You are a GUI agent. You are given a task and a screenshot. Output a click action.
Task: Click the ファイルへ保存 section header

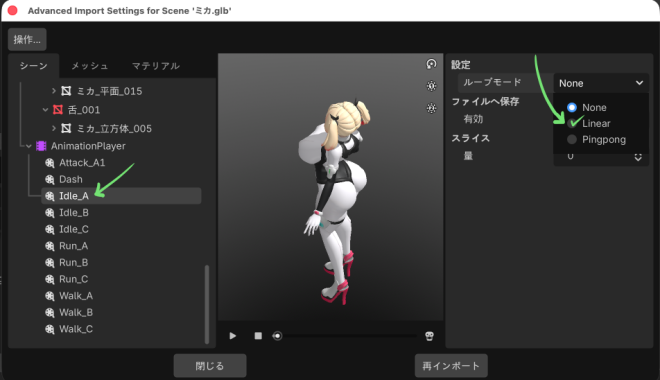tap(485, 101)
